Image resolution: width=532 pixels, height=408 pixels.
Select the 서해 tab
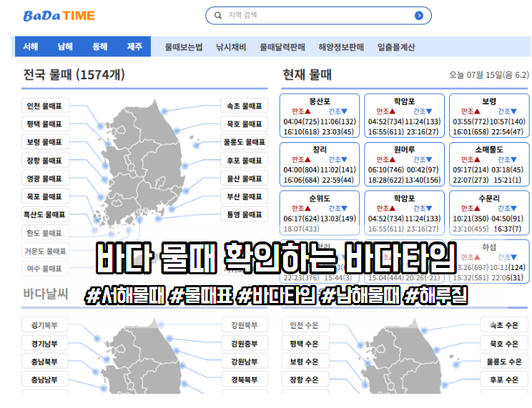[x=31, y=46]
